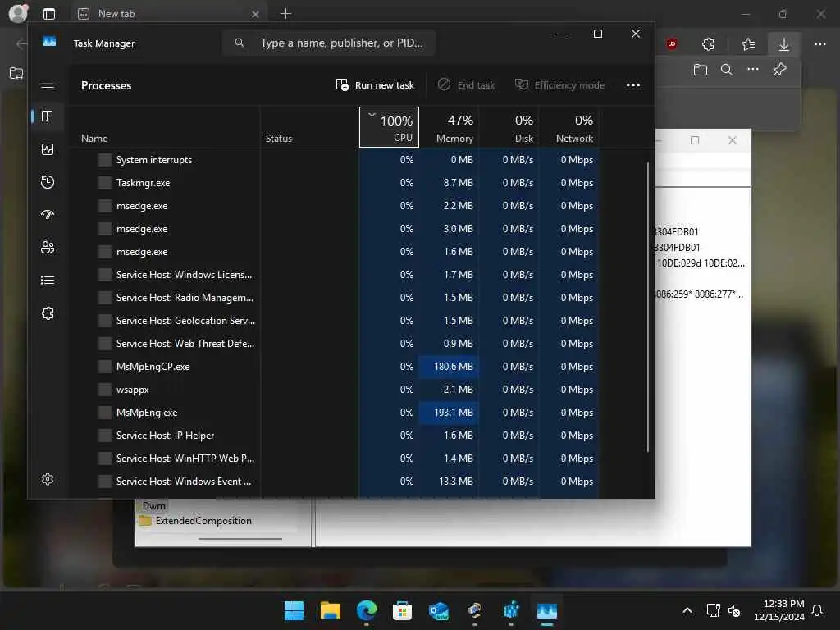Viewport: 840px width, 630px height.
Task: Open the Performance page icon in sidebar
Action: (x=48, y=149)
